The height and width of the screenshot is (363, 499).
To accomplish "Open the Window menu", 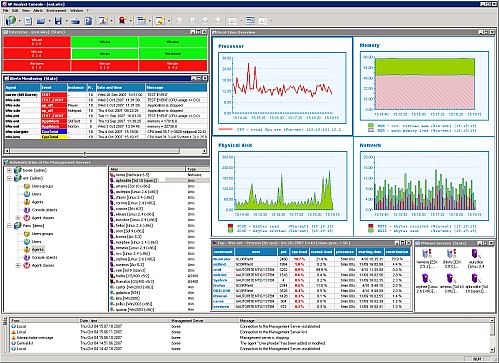I will click(76, 11).
